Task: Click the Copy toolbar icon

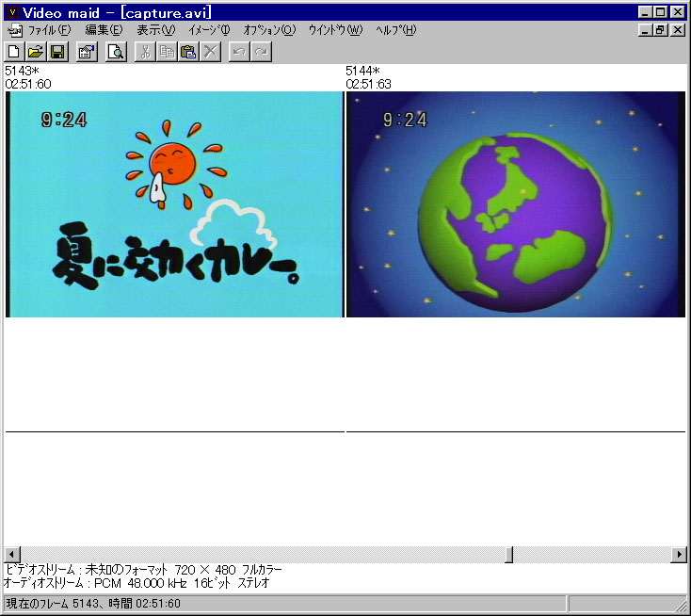Action: tap(167, 51)
